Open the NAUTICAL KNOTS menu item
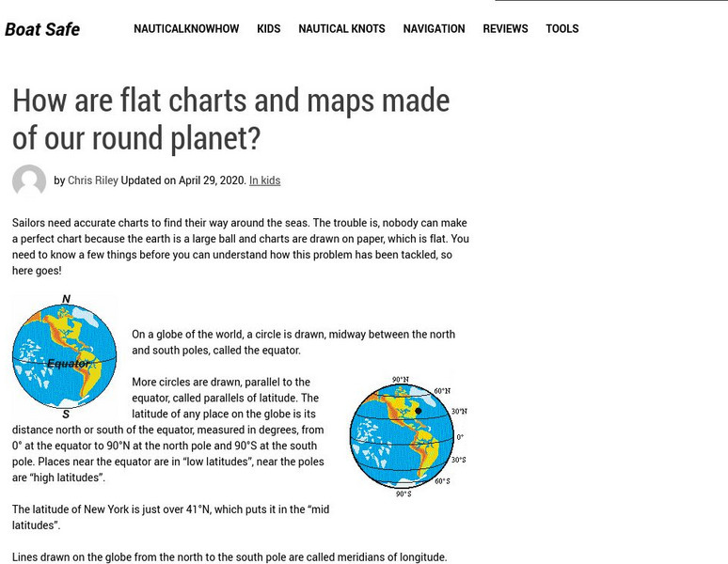 tap(341, 29)
